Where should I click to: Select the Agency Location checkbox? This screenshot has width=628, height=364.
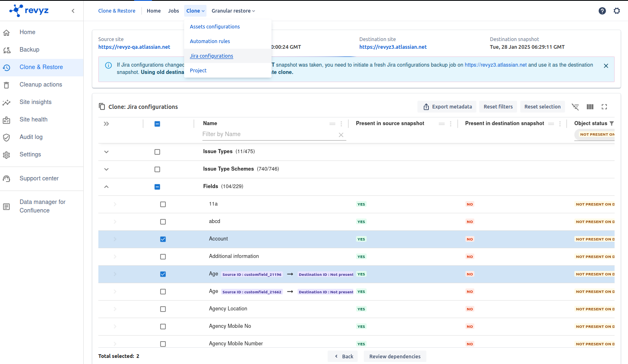click(x=163, y=309)
